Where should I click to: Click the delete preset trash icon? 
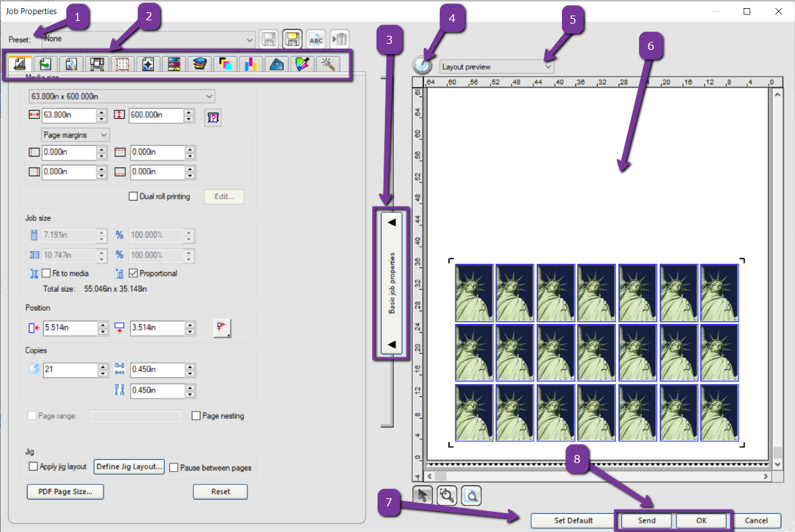[x=340, y=39]
